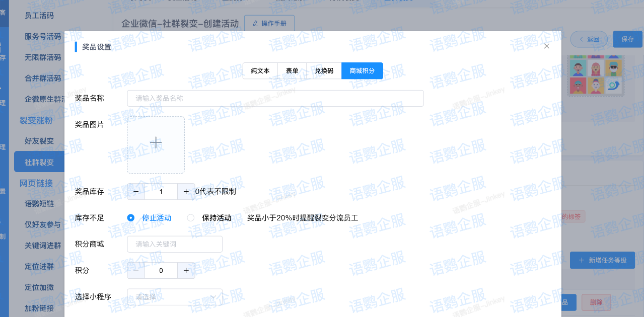Close the 奖品设置 dialog with X icon

[x=546, y=46]
